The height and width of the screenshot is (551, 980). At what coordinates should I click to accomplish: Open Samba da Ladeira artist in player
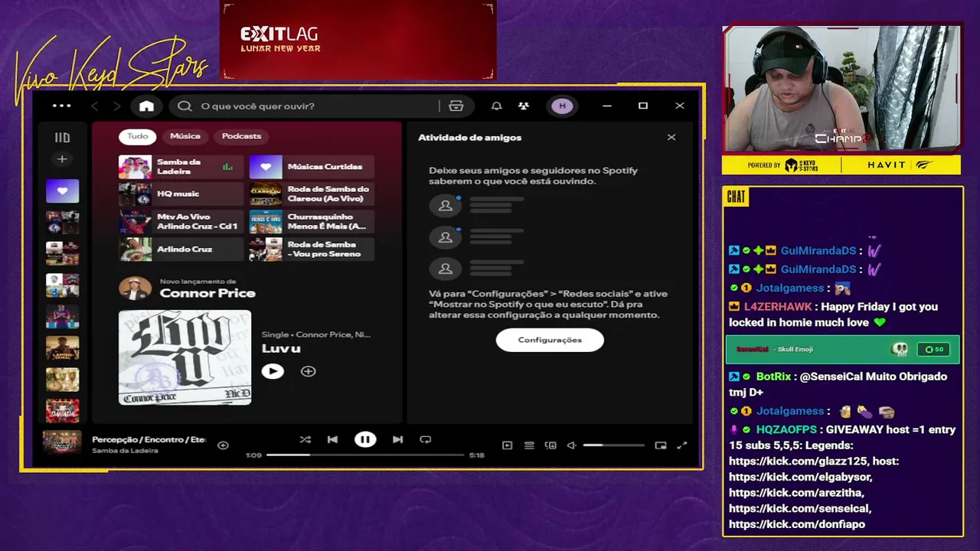[126, 451]
